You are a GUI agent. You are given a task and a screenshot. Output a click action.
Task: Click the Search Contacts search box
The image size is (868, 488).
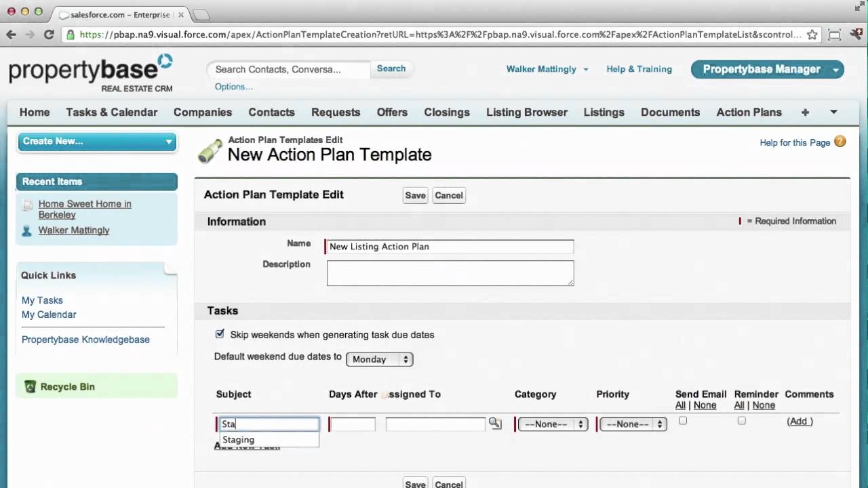point(290,69)
